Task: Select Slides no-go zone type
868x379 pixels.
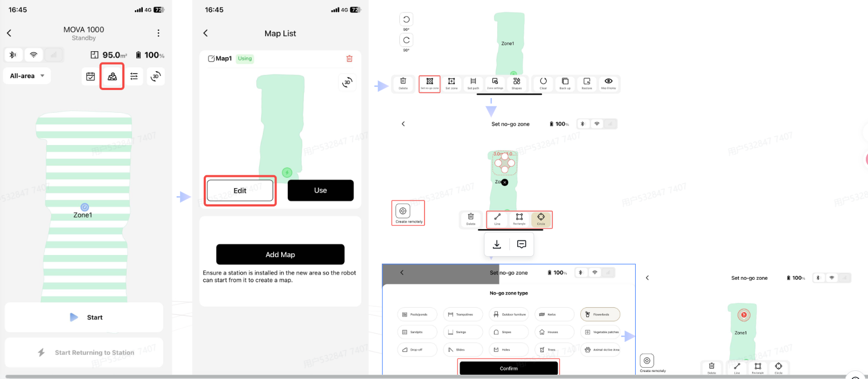Action: pos(463,349)
